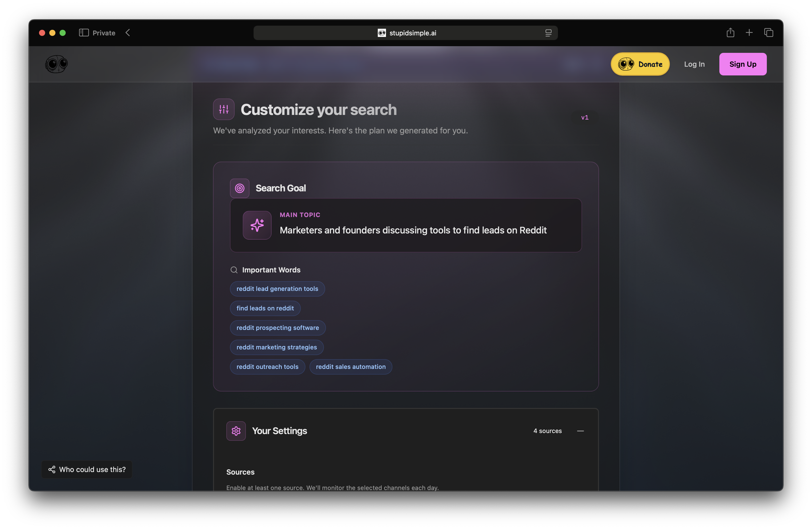Toggle the 'reddit sales automation' keyword chip
Screen dimensions: 812x529
click(x=351, y=367)
